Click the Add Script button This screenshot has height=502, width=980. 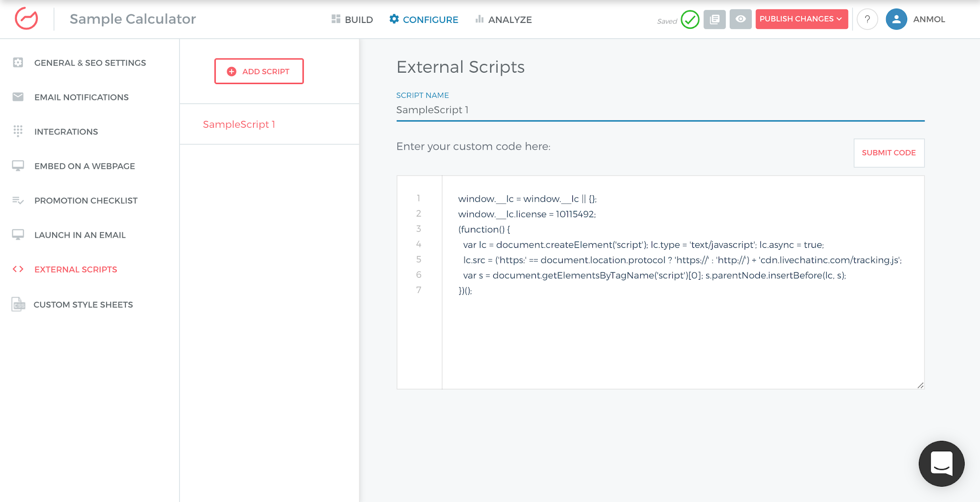tap(259, 71)
